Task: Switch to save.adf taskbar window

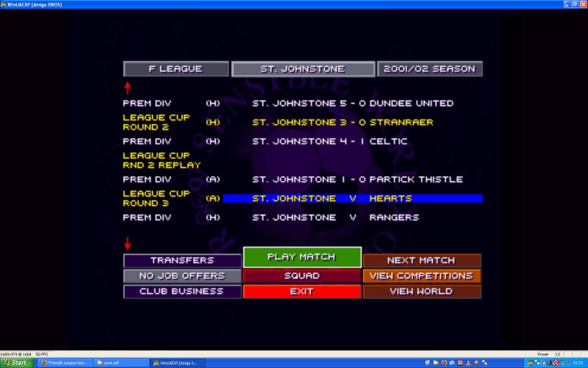Action: [118, 363]
